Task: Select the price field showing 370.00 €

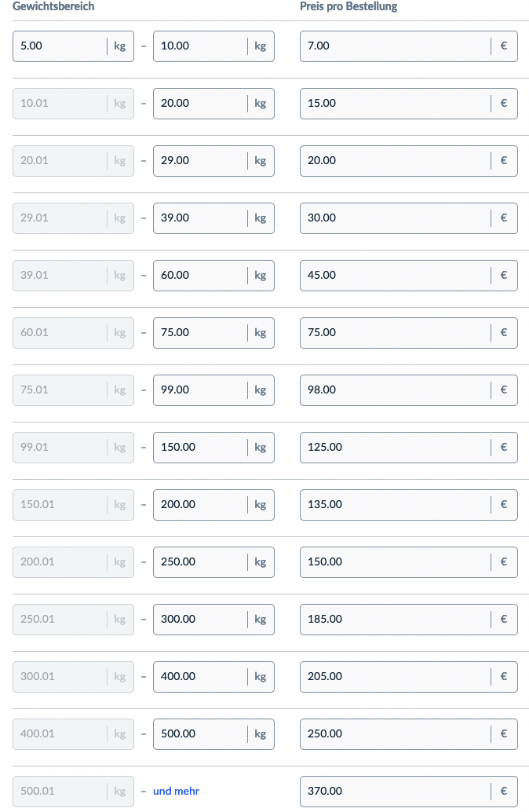Action: tap(395, 791)
